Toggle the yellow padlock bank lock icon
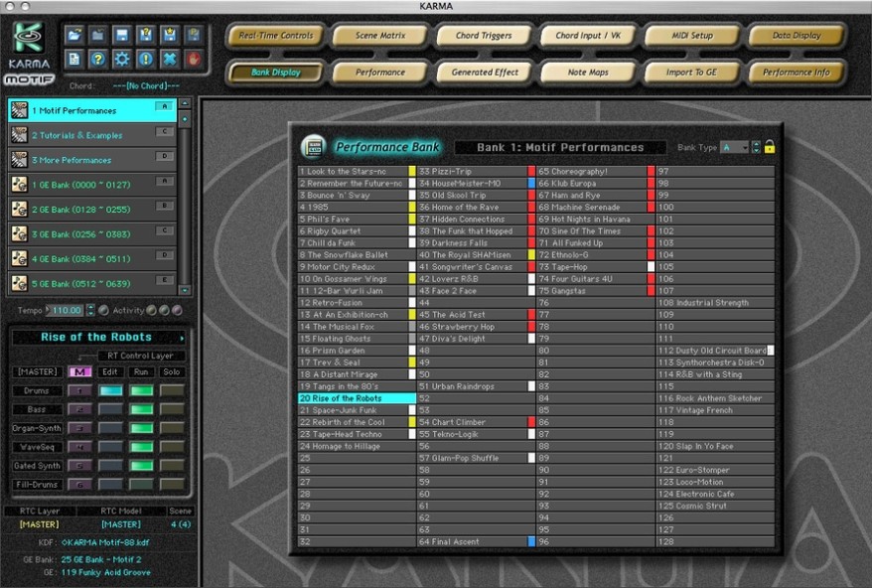This screenshot has width=872, height=588. pyautogui.click(x=770, y=147)
